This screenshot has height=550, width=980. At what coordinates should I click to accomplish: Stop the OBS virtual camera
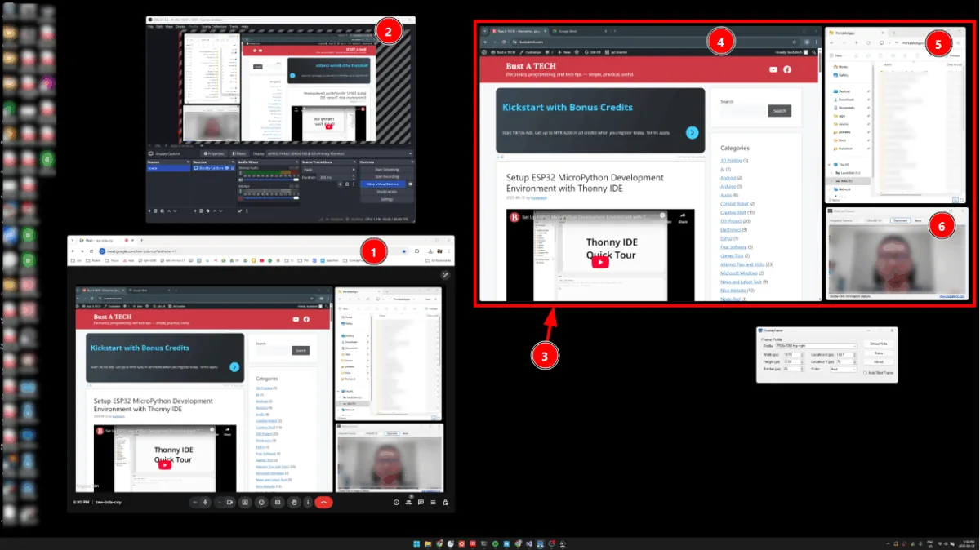pos(383,184)
